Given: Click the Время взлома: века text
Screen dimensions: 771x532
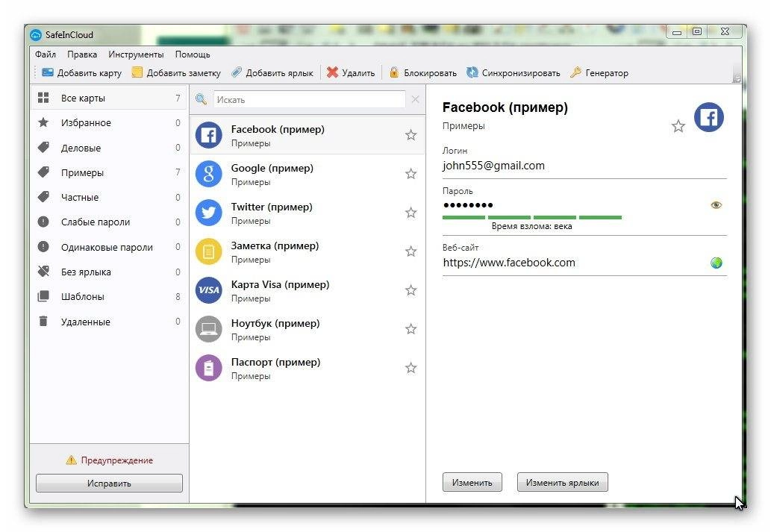Looking at the screenshot, I should pyautogui.click(x=531, y=226).
